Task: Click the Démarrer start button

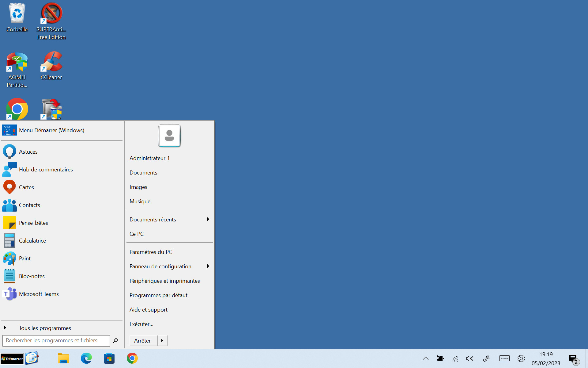Action: tap(12, 358)
